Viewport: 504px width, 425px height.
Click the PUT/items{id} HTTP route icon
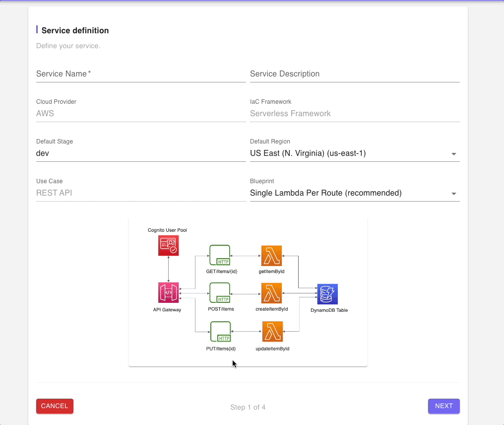[x=220, y=332]
